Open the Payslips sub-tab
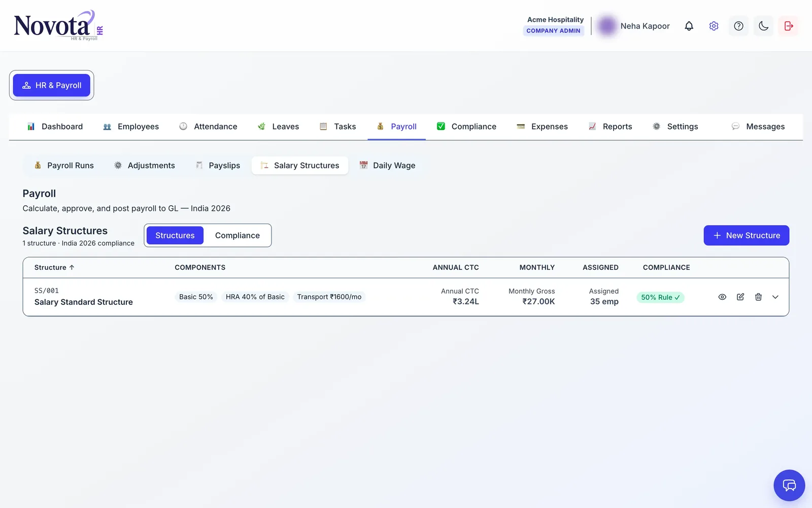The image size is (812, 508). coord(218,166)
